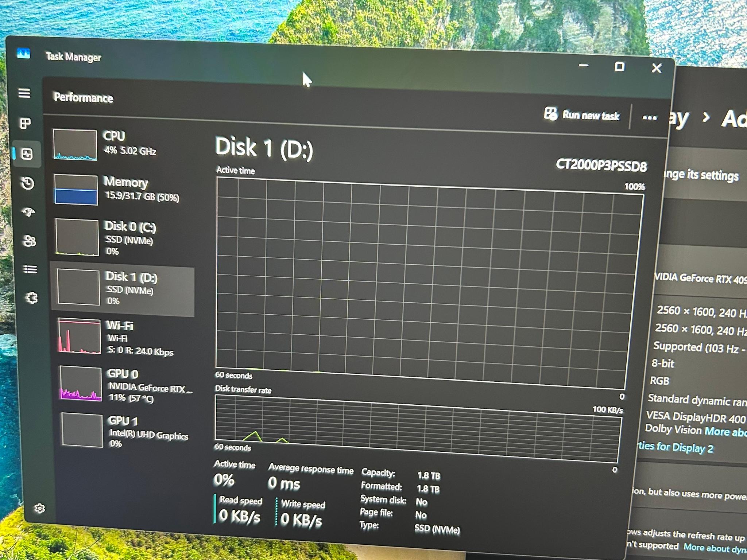
Task: Click the Wi-Fi throughput graph thumbnail
Action: (80, 336)
